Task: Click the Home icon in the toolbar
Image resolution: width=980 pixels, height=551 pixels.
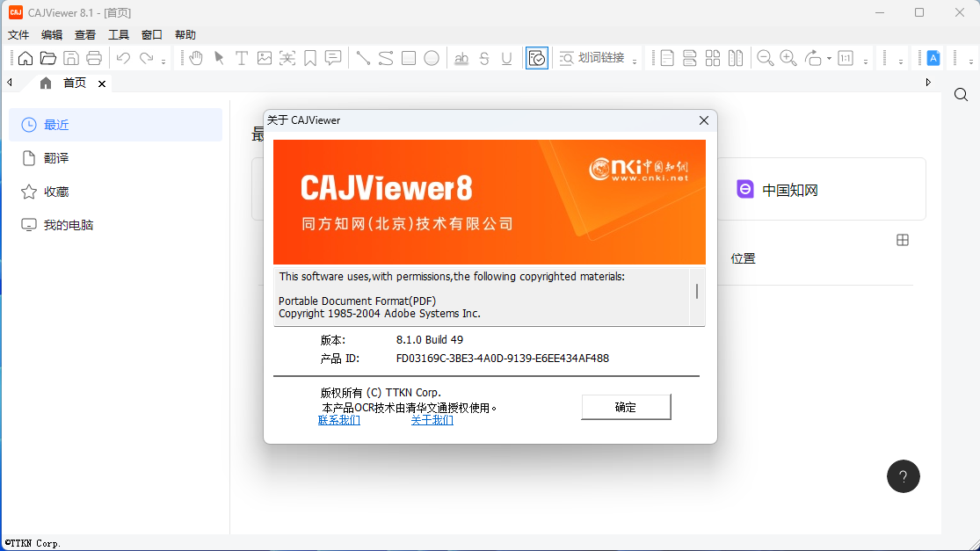Action: pyautogui.click(x=25, y=58)
